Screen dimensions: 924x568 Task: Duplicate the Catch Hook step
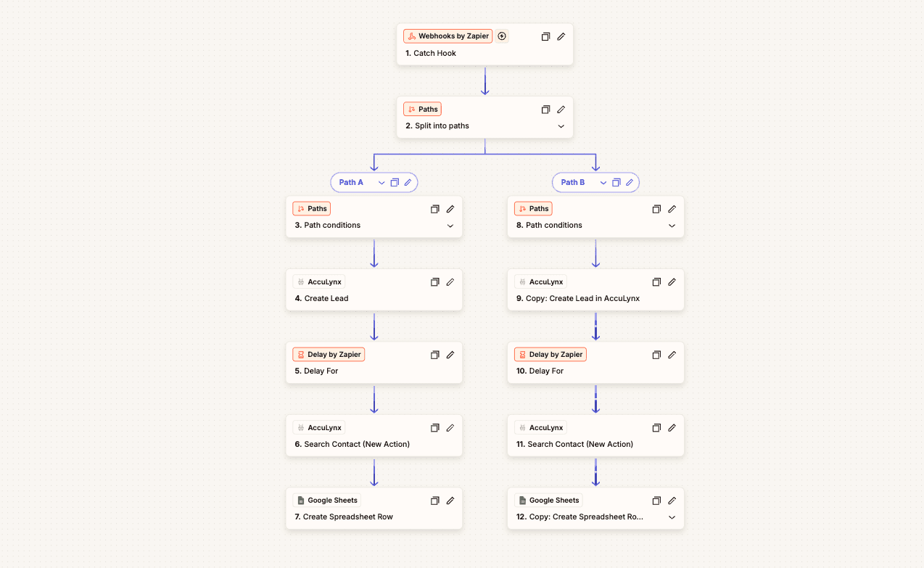tap(546, 36)
